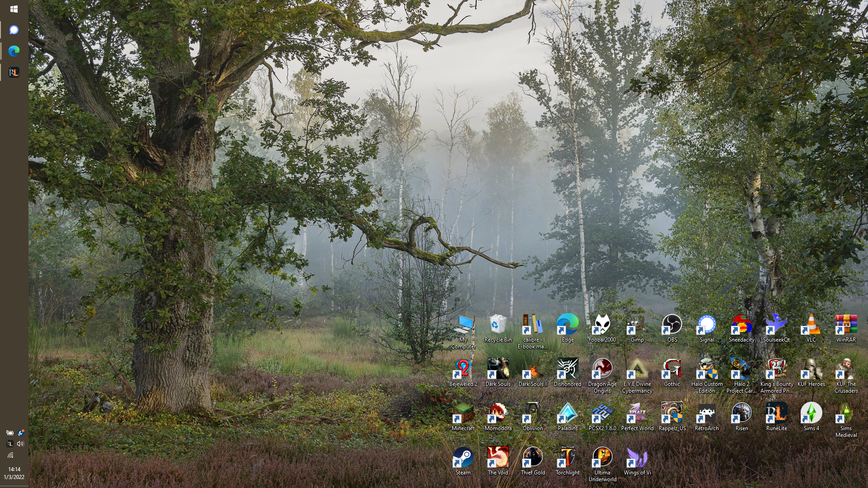Click the RuneLite system tray icon

pos(9,444)
